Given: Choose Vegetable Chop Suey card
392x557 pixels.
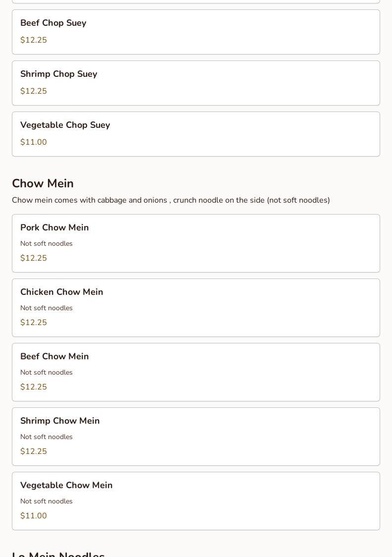Looking at the screenshot, I should [196, 134].
